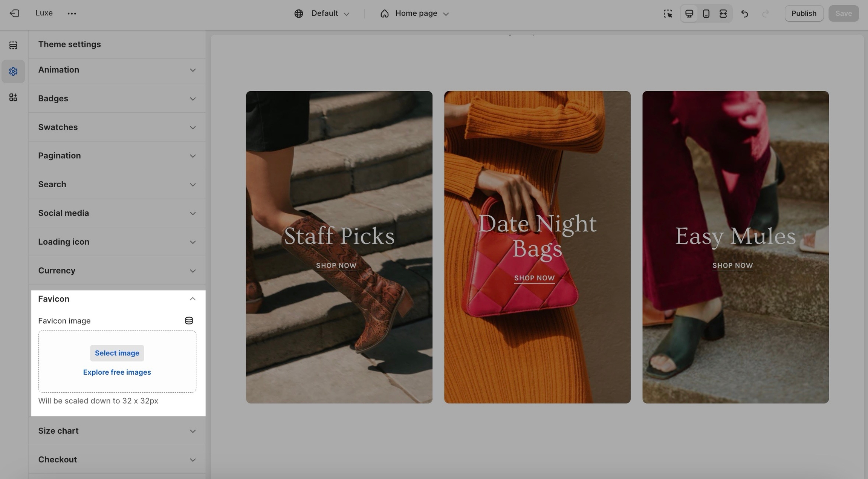
Task: Collapse the Favicon settings section
Action: click(193, 299)
